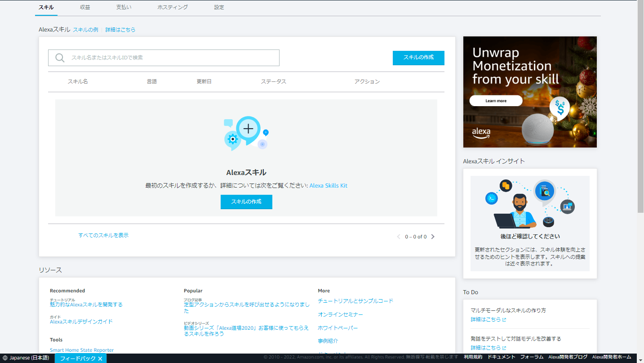
Task: Open the Smart Home State Reporter tool link
Action: coord(81,350)
